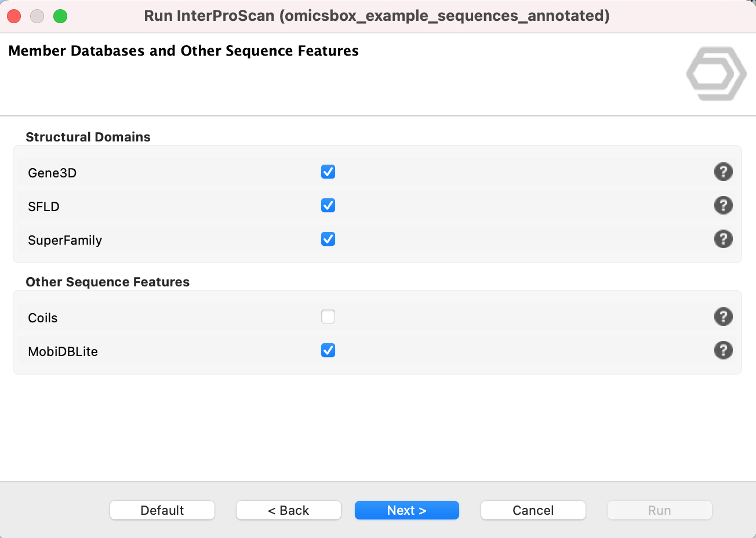Proceed with the Next > button
Viewport: 756px width, 538px height.
(406, 510)
